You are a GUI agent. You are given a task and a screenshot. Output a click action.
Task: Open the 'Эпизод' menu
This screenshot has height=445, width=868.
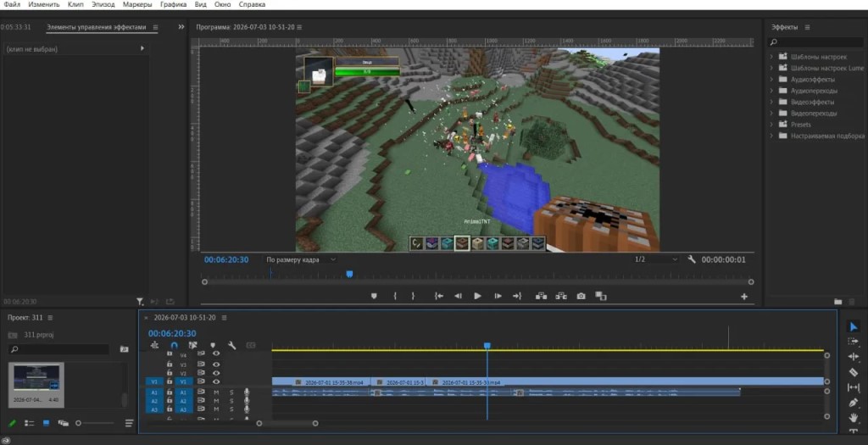pos(103,4)
